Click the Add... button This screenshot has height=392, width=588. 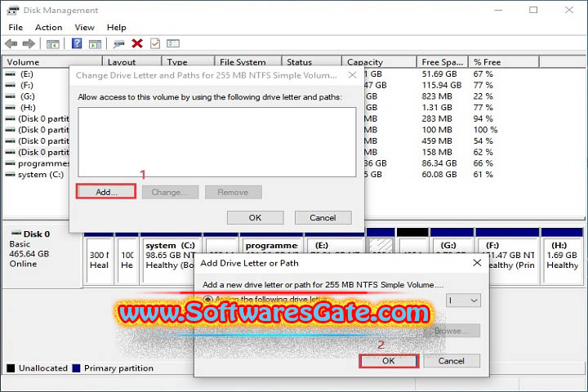pyautogui.click(x=106, y=192)
